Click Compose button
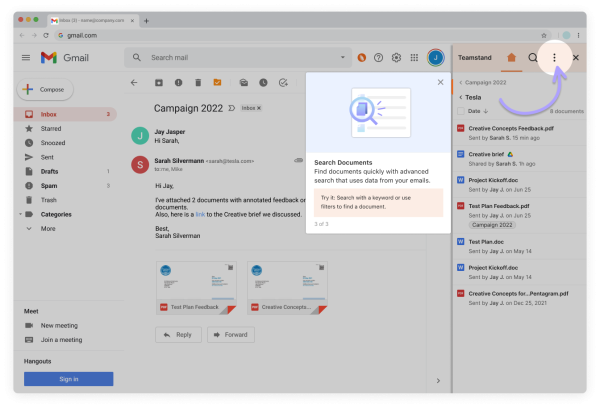Viewport: 600px width, 408px height. coord(45,89)
